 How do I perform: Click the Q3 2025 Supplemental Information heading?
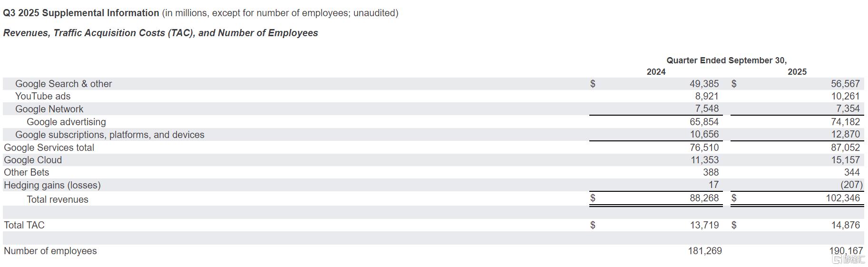[x=81, y=13]
